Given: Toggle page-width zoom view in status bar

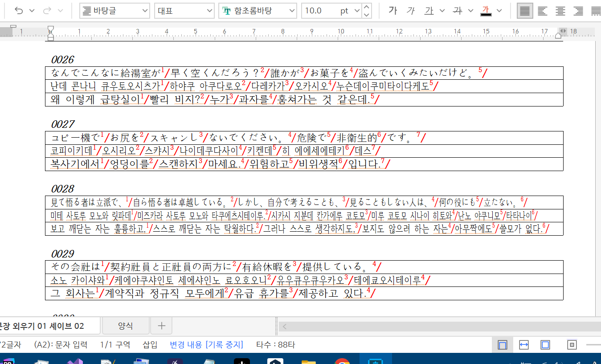Looking at the screenshot, I should pos(524,345).
